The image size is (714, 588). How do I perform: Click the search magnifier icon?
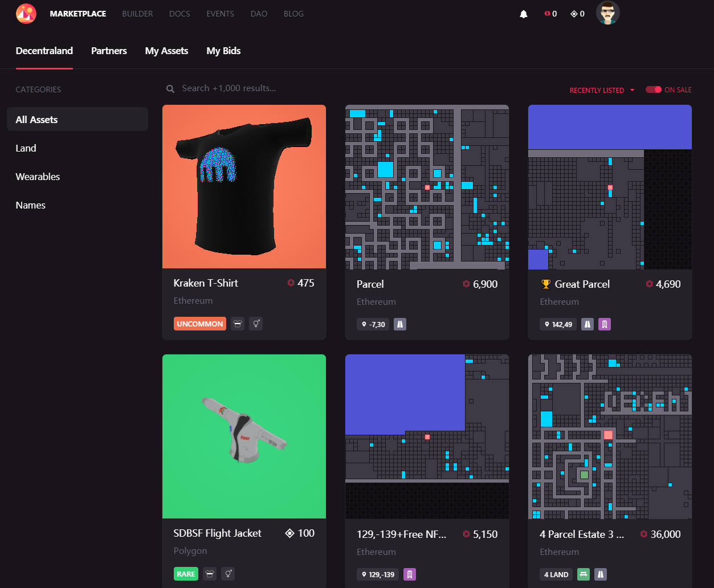pos(170,89)
